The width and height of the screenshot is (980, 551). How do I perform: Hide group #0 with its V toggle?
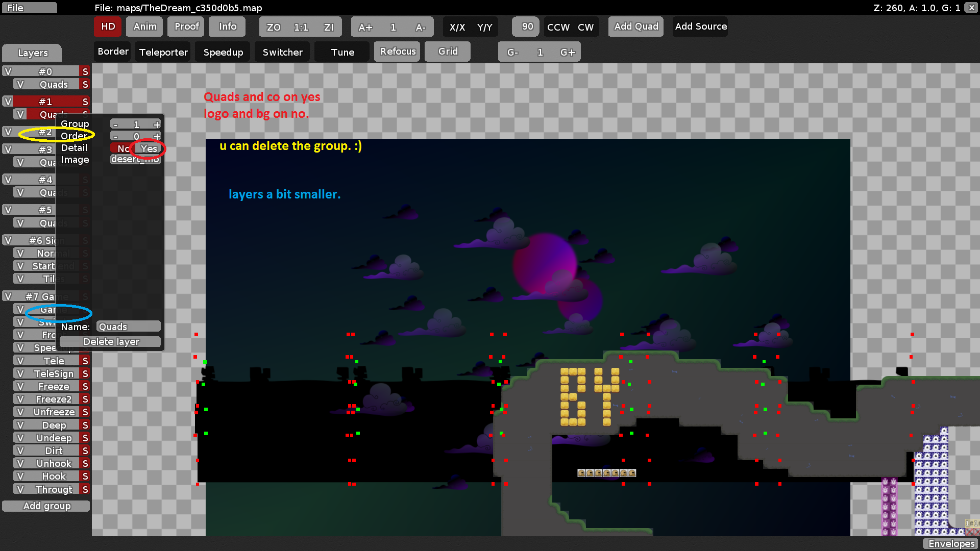pos(7,71)
